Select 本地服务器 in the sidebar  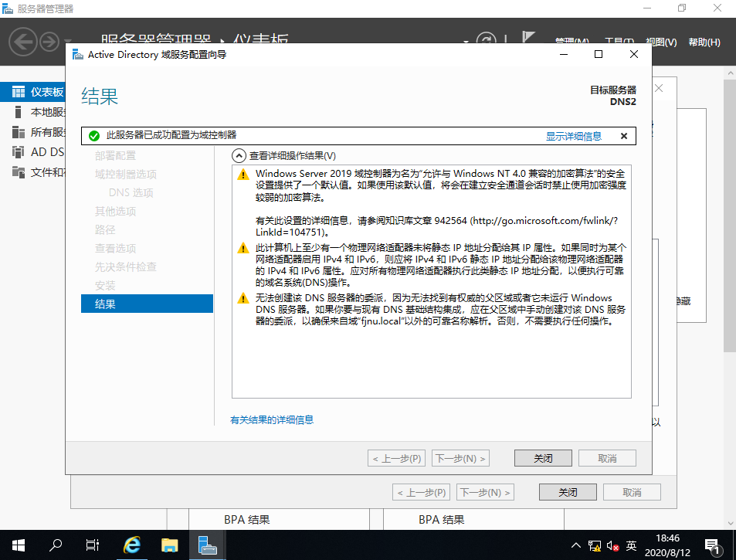[33, 112]
